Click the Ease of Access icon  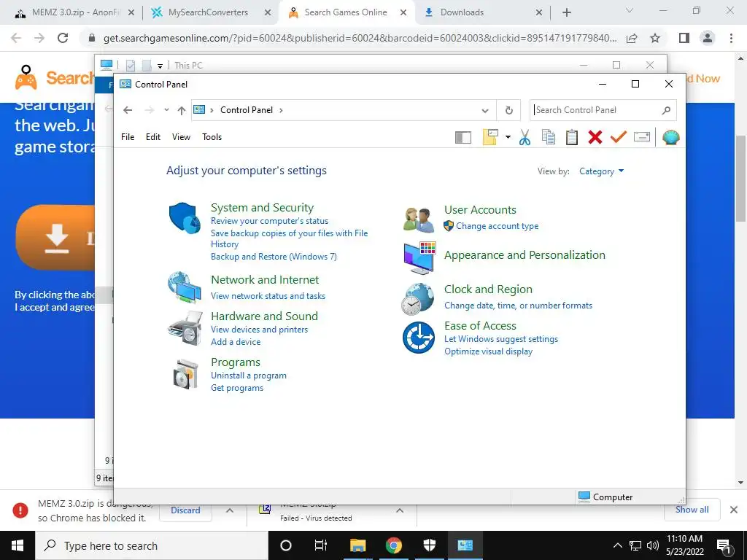pos(418,338)
